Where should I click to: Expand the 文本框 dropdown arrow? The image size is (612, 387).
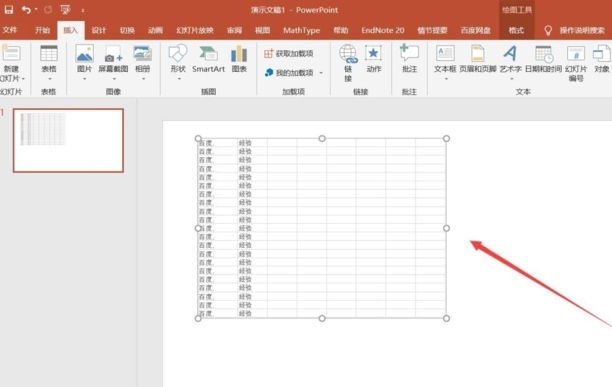pos(446,79)
